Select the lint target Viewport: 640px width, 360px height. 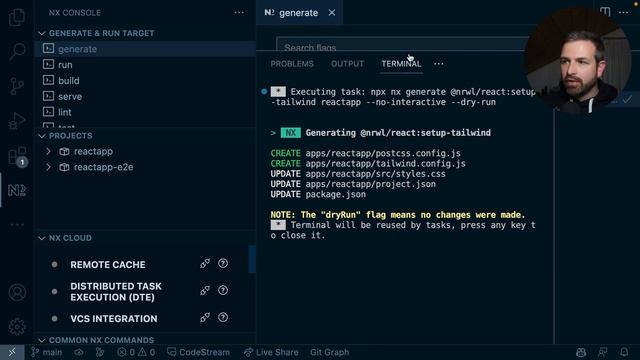pyautogui.click(x=145, y=112)
